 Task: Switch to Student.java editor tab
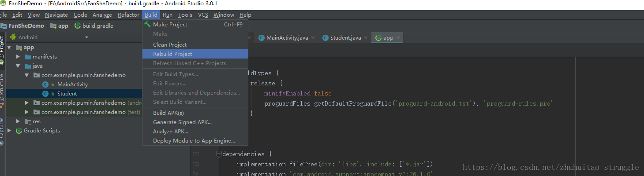click(x=345, y=37)
